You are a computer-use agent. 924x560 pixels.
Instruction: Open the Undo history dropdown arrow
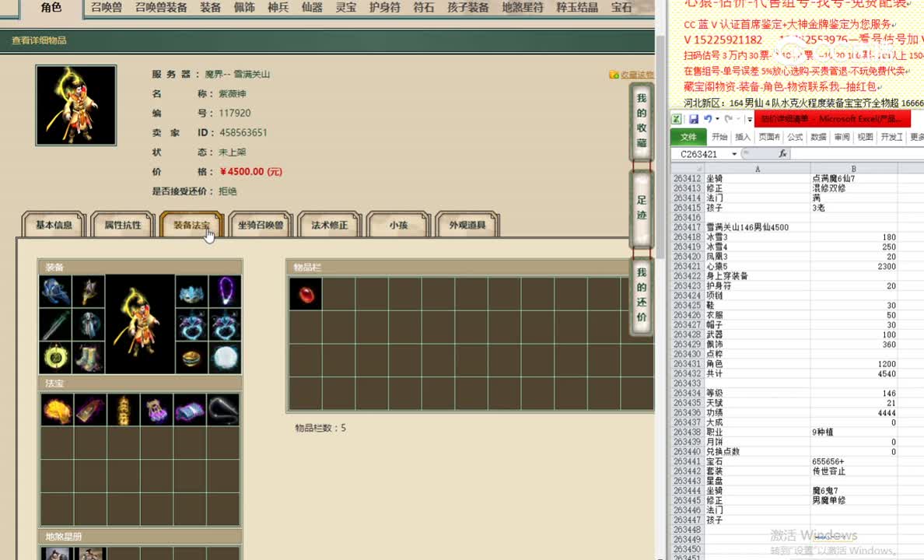pos(717,119)
